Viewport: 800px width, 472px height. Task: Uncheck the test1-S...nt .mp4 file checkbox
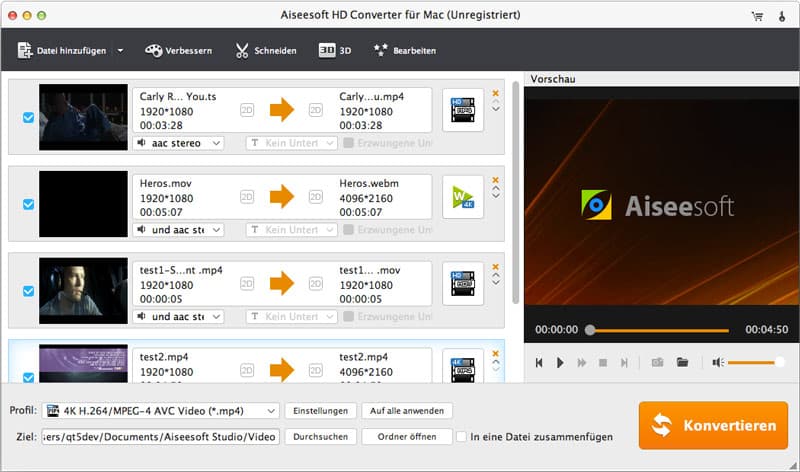pos(29,291)
